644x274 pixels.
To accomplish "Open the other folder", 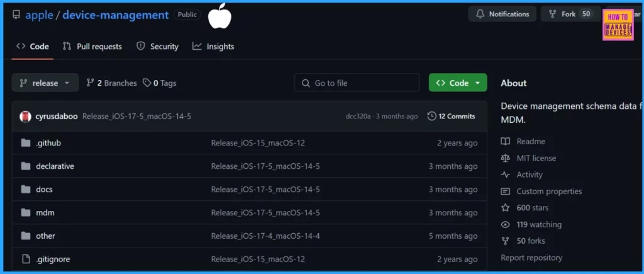I will pyautogui.click(x=45, y=236).
